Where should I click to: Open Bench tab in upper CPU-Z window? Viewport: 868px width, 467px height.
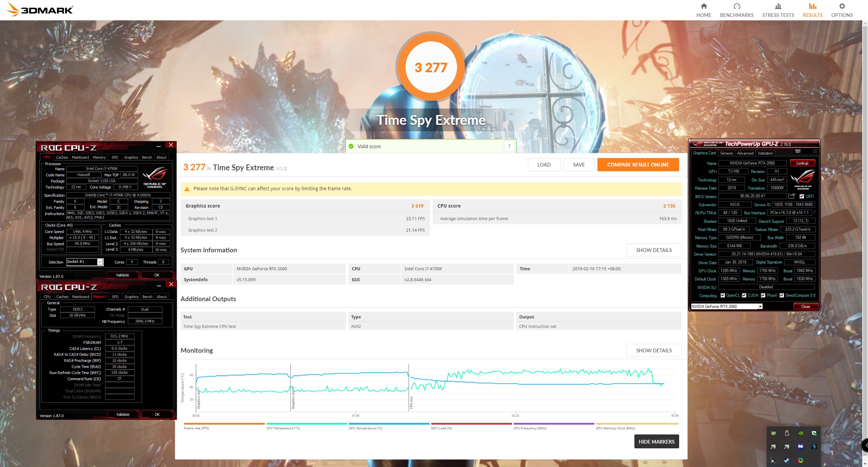(147, 157)
